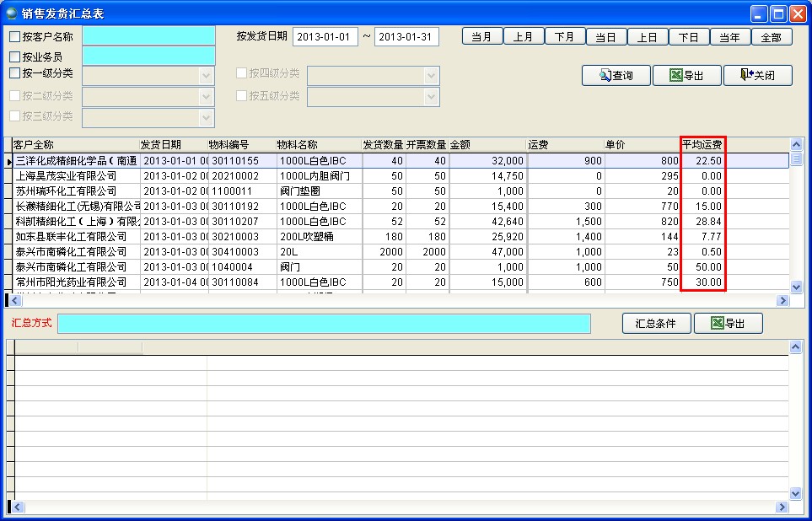The width and height of the screenshot is (812, 521).
Task: Click the lower 导出 export button
Action: (728, 323)
